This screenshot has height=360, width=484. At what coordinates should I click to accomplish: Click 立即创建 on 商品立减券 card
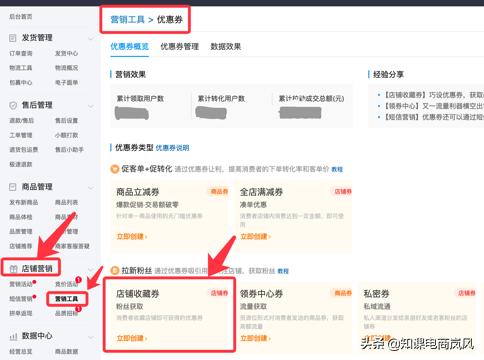132,237
